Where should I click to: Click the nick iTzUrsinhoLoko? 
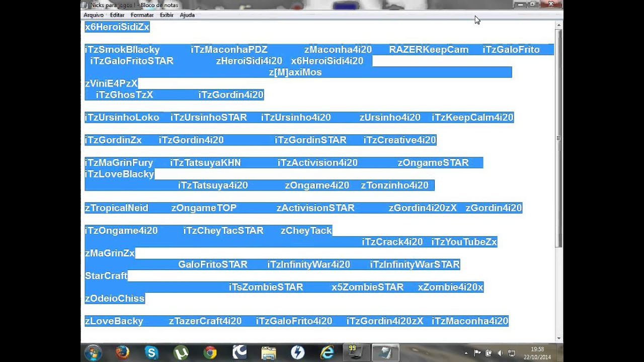[122, 118]
